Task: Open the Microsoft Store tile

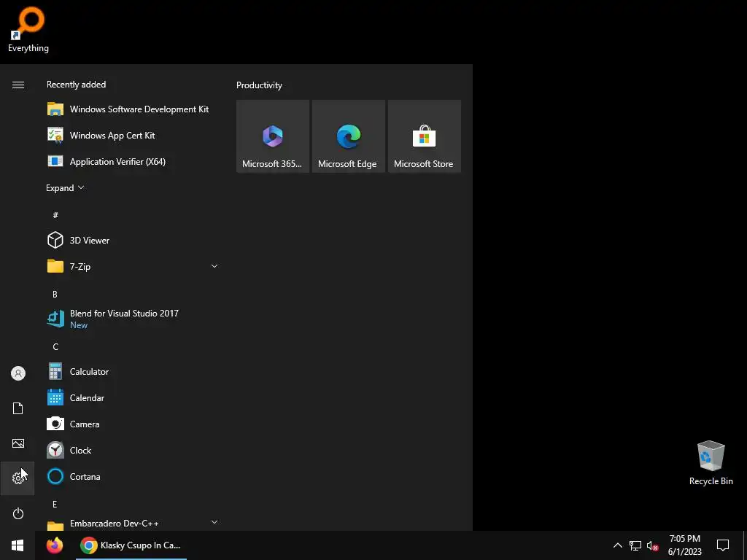Action: click(x=424, y=136)
